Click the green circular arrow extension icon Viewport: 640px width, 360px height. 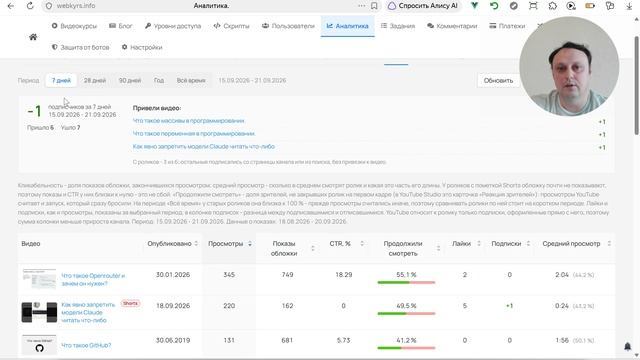click(x=494, y=6)
